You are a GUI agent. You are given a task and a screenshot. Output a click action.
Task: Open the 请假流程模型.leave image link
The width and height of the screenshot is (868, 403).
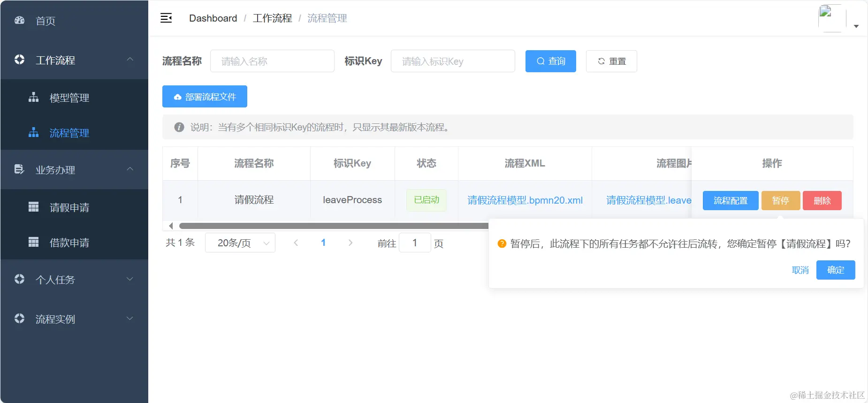coord(649,200)
